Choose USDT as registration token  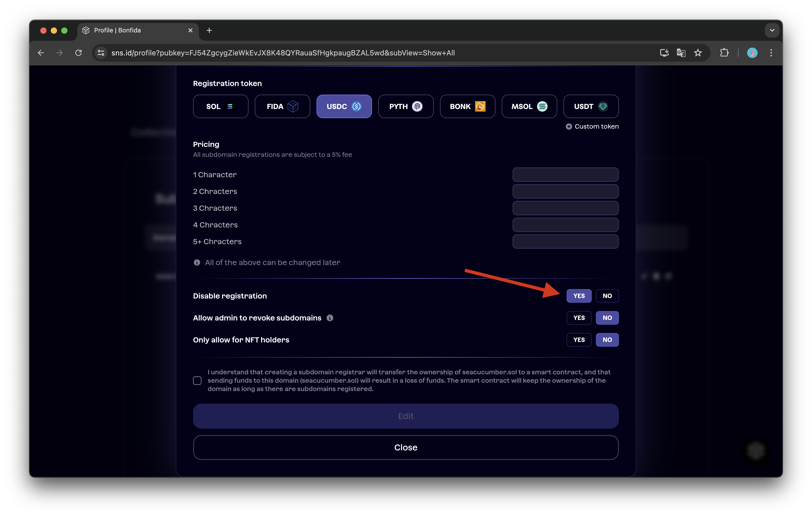591,106
